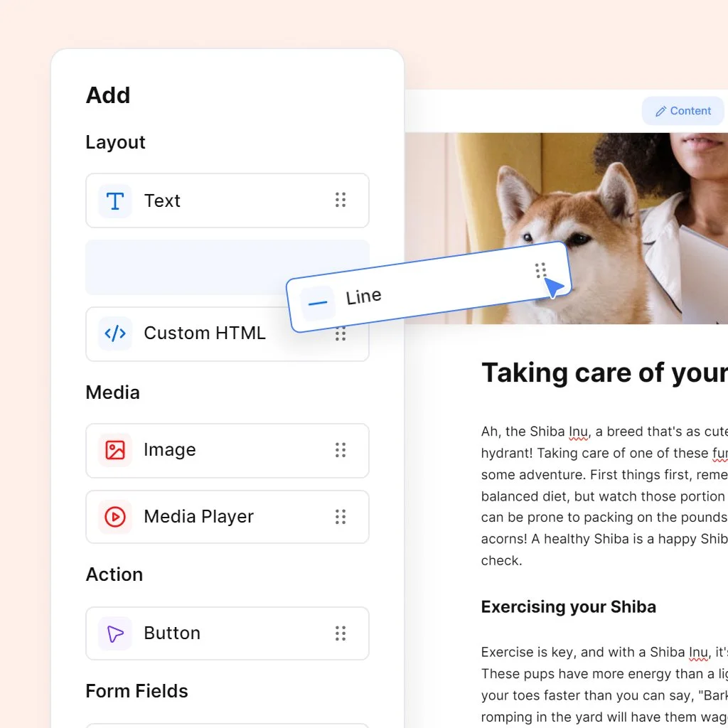This screenshot has height=728, width=728.
Task: Click the 'Action' section heading
Action: pos(114,574)
